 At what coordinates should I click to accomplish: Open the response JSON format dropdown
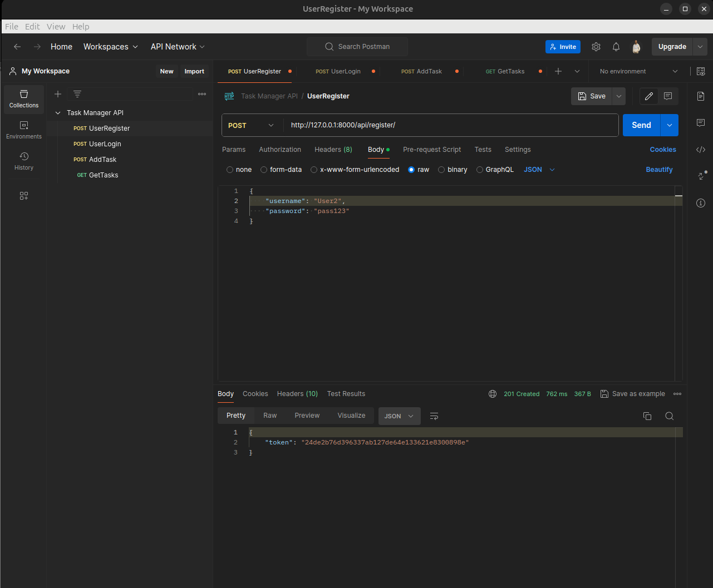pos(399,416)
